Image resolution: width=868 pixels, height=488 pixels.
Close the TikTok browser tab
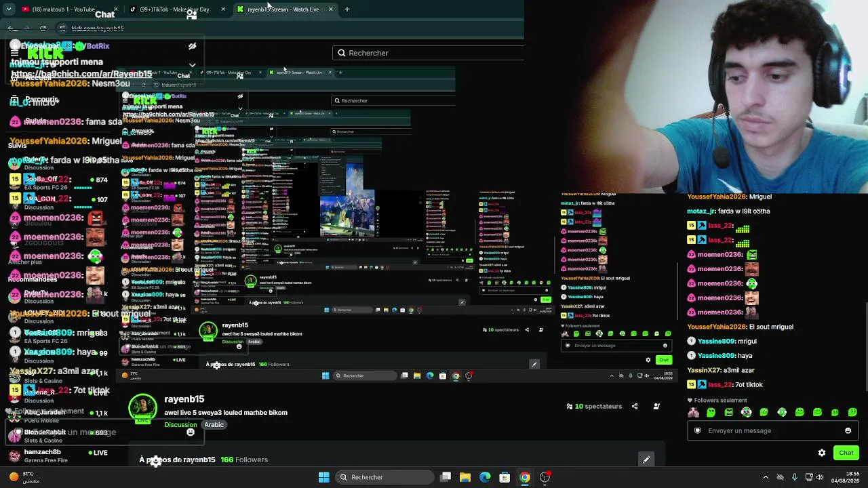coord(223,9)
